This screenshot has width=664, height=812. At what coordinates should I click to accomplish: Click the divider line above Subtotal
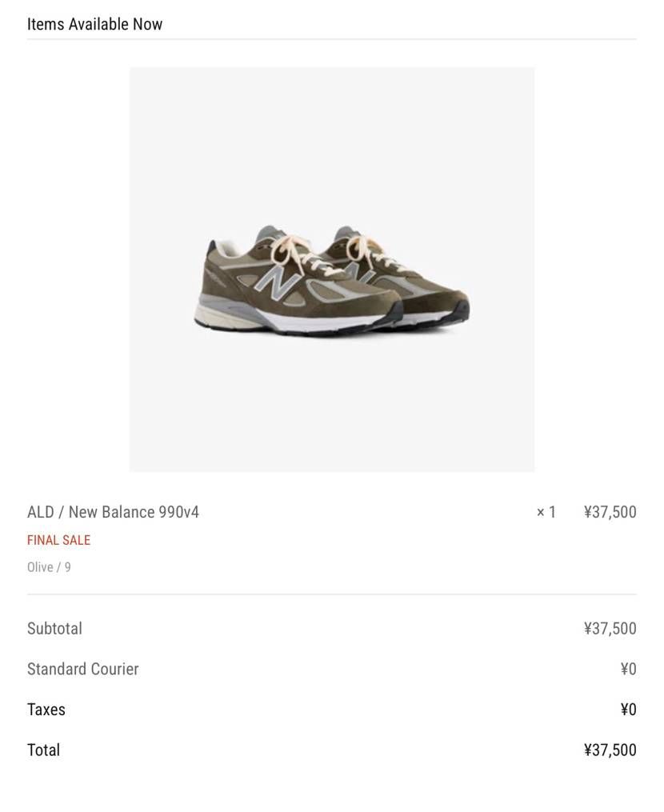pyautogui.click(x=331, y=594)
